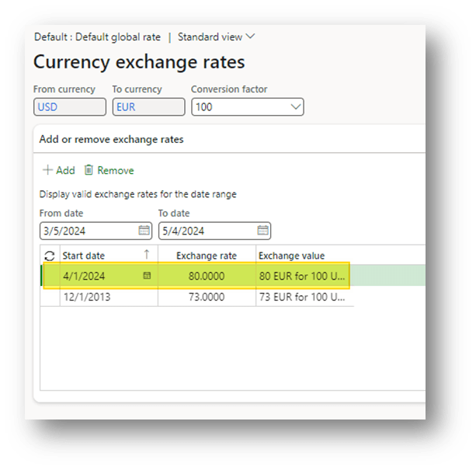Click the 73.0000 exchange rate cell

point(207,296)
